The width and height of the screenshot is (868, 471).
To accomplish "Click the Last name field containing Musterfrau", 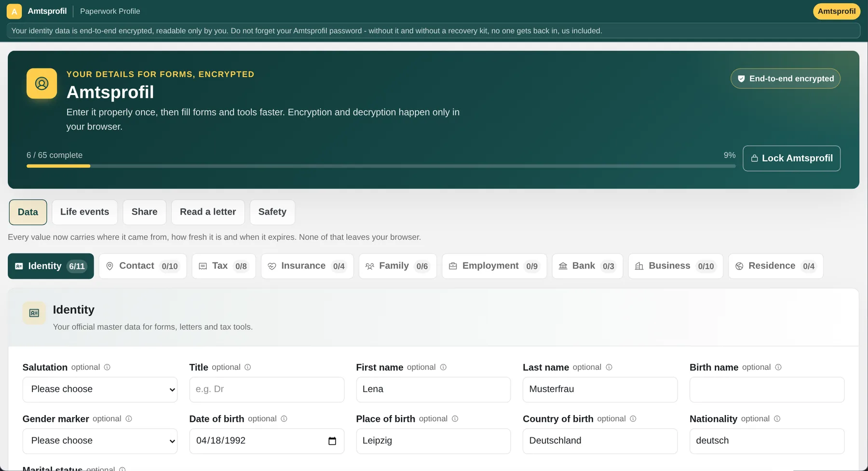I will click(x=600, y=390).
